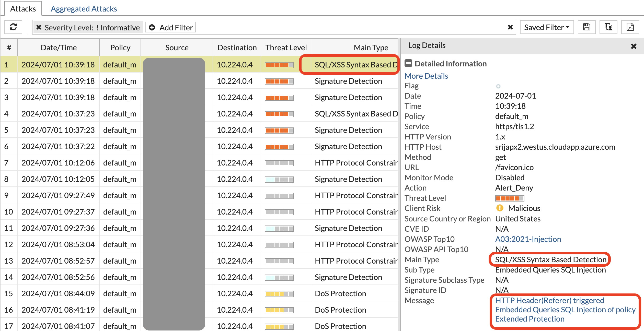This screenshot has width=644, height=331.
Task: Select the row 12 entry at 08:53:04
Action: tap(199, 244)
